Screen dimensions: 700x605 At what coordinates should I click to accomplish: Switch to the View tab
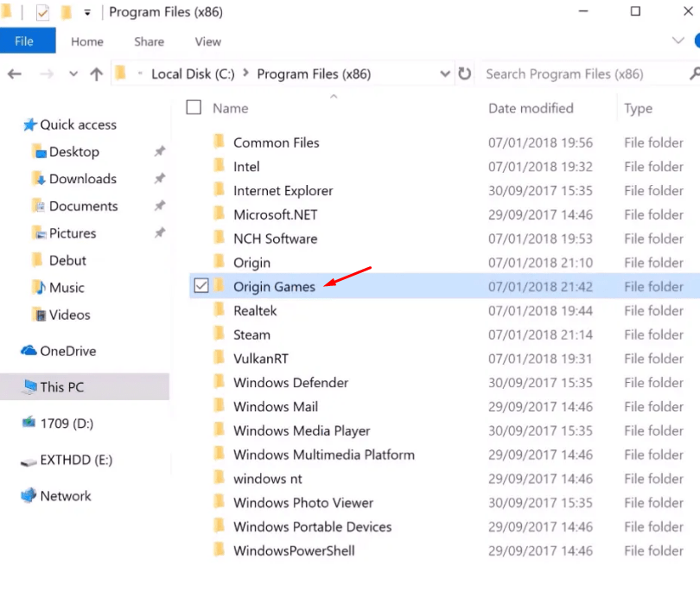pos(207,41)
